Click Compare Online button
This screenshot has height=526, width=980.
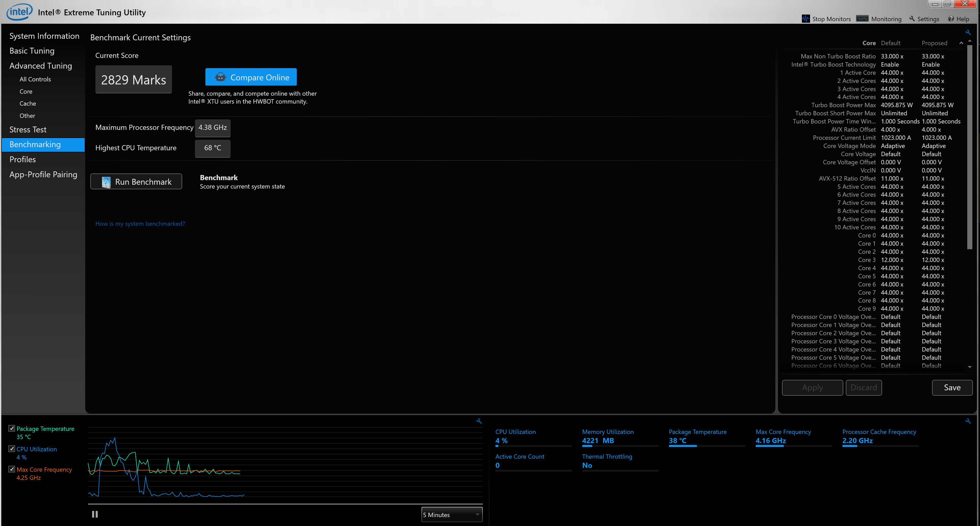(251, 77)
